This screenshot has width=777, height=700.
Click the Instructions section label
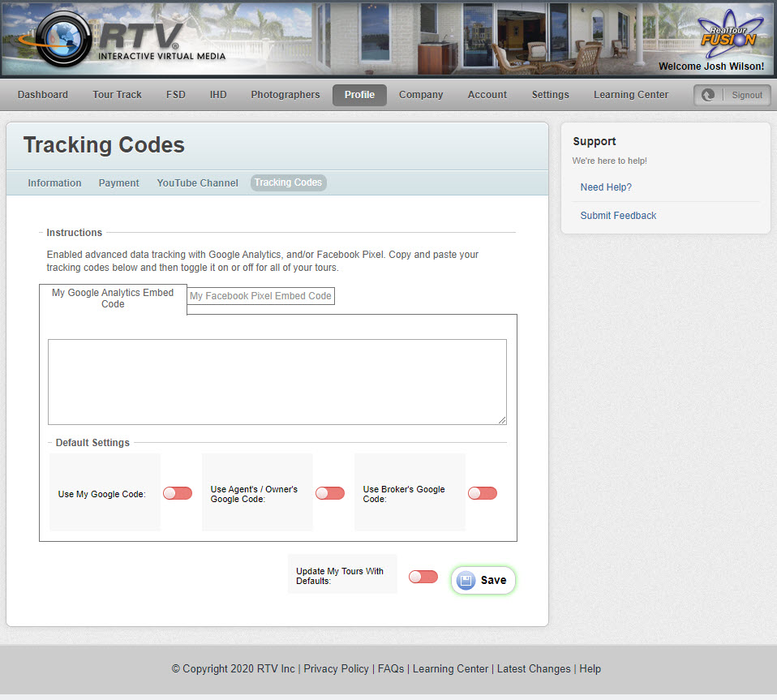(75, 232)
